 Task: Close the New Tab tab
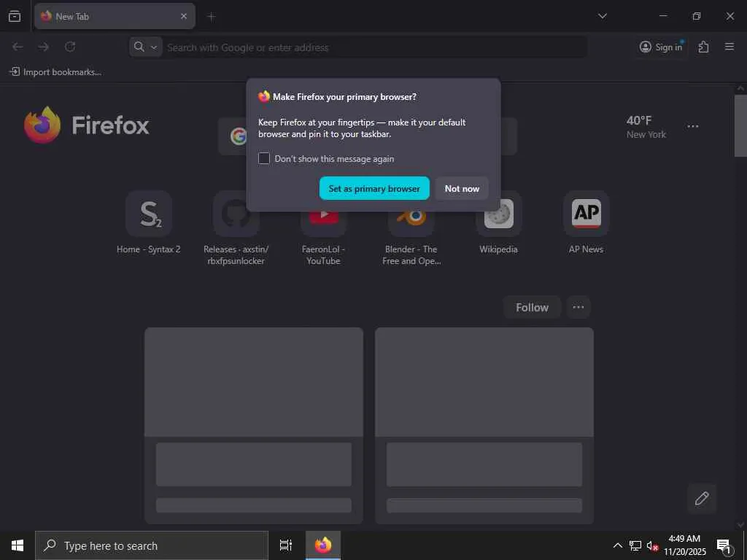[183, 16]
